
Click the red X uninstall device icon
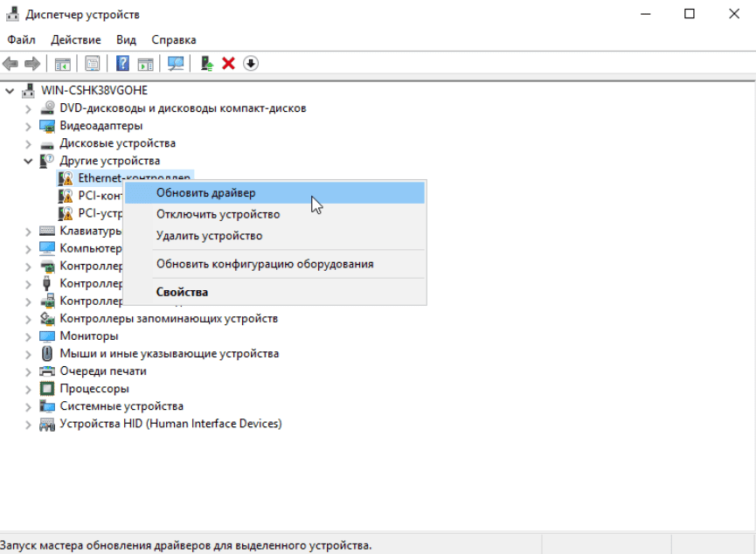228,63
